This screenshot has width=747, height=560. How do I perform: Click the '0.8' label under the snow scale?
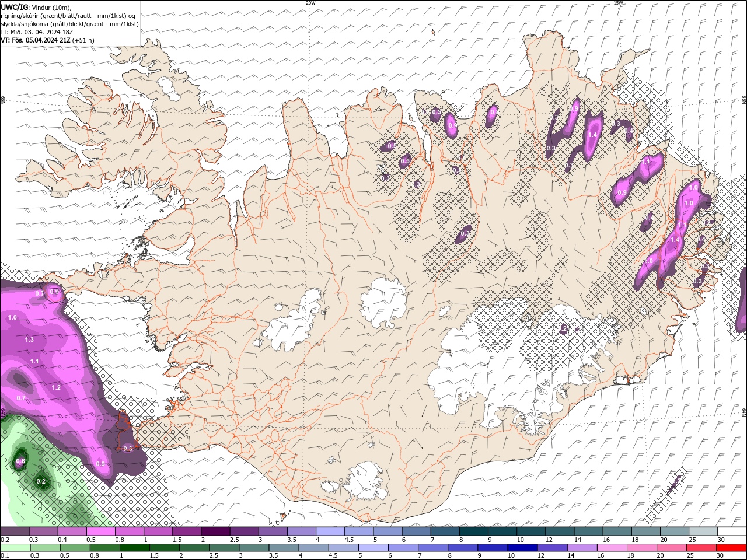coord(121,540)
